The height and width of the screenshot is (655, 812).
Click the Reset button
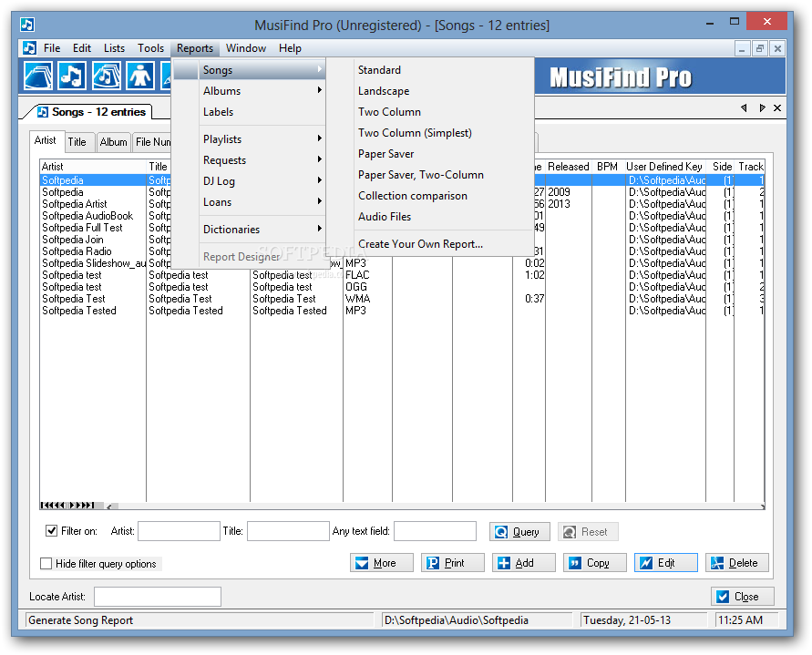pos(588,532)
